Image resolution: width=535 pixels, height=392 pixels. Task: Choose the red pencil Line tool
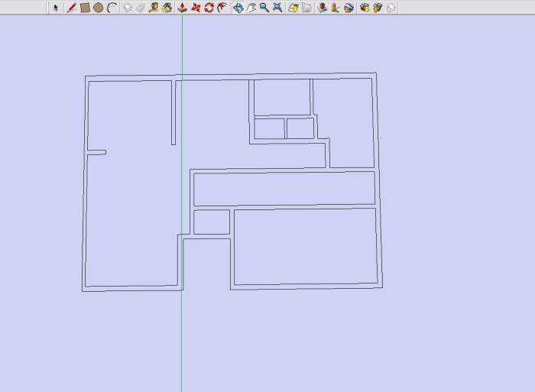tap(72, 8)
